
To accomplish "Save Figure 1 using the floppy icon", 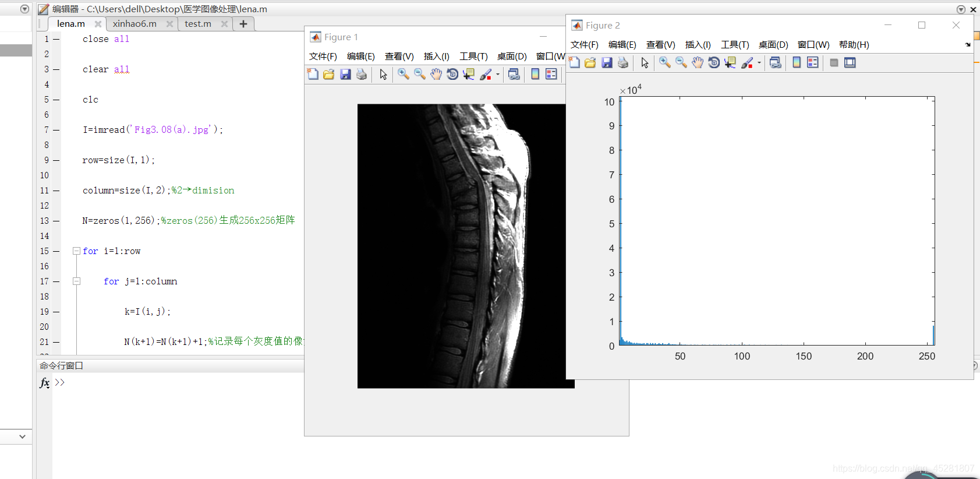I will [x=345, y=74].
